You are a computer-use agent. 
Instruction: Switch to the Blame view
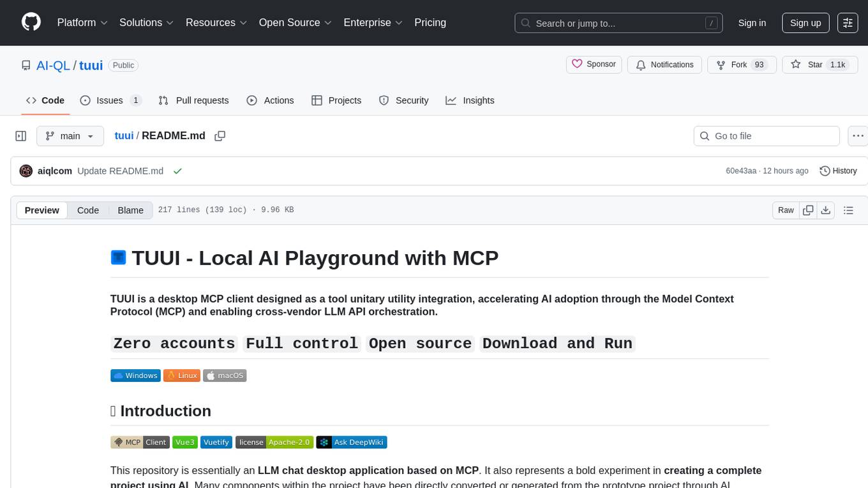coord(130,210)
